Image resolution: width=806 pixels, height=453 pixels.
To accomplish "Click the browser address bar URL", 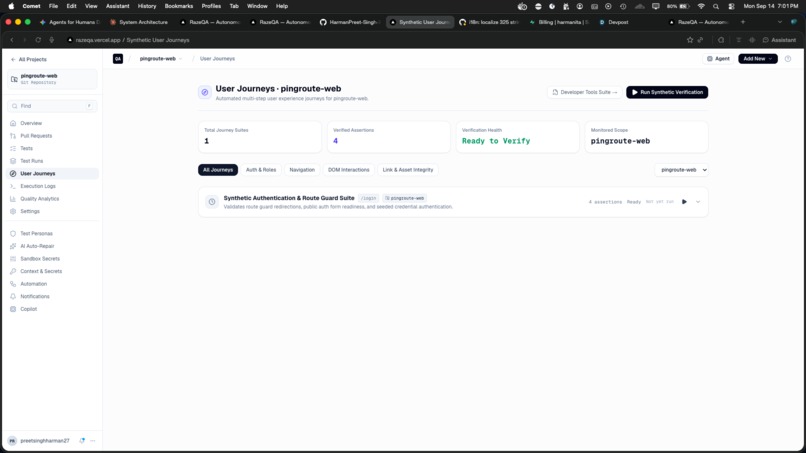I will pyautogui.click(x=132, y=40).
